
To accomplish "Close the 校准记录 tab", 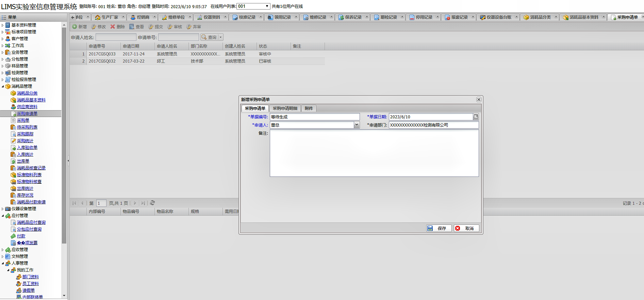I will 261,16.
